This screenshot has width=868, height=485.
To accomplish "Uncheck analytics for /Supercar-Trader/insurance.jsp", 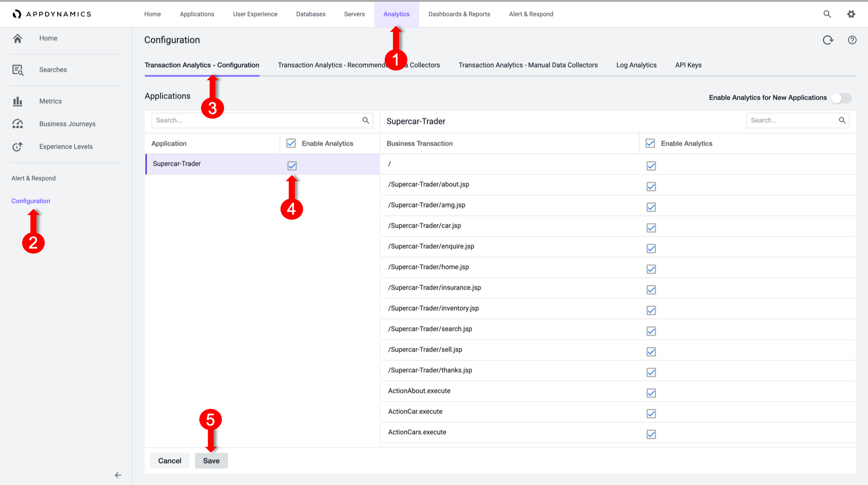I will [x=651, y=290].
